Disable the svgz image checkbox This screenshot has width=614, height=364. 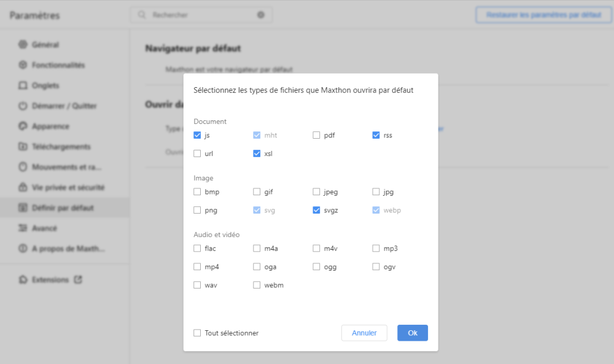316,210
